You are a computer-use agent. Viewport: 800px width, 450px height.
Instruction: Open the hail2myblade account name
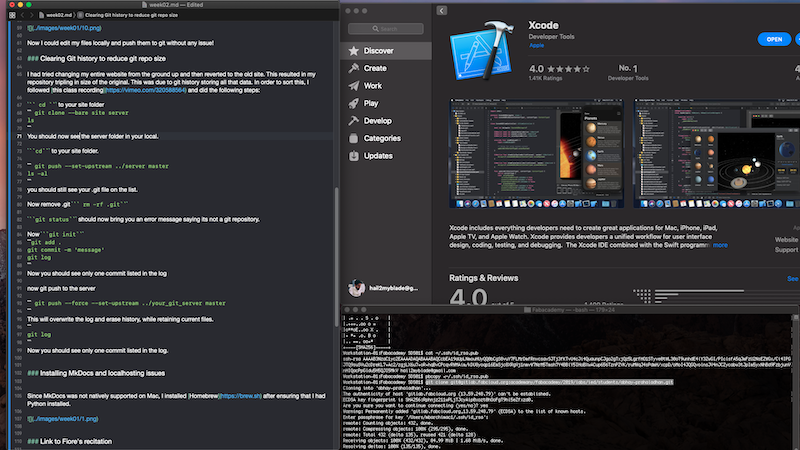click(x=393, y=288)
